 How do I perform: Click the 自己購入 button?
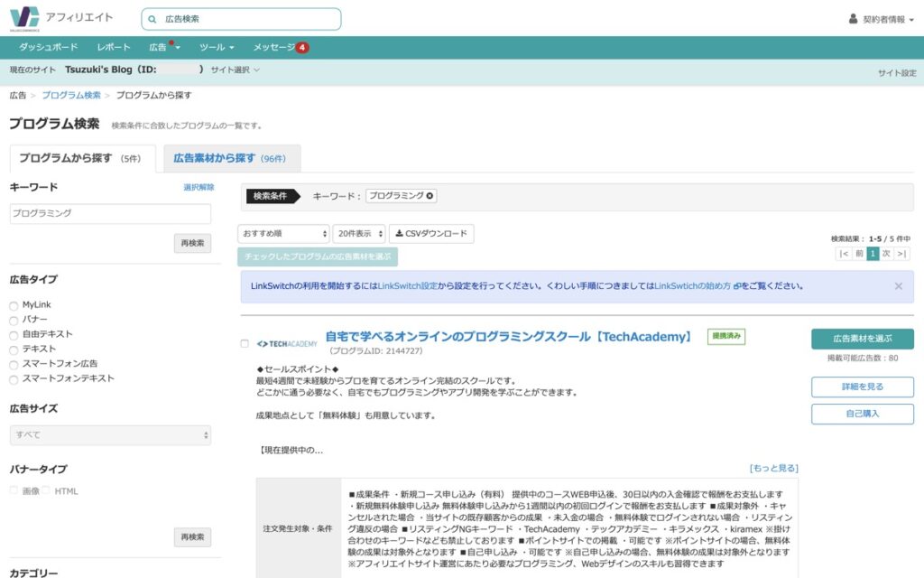(863, 414)
